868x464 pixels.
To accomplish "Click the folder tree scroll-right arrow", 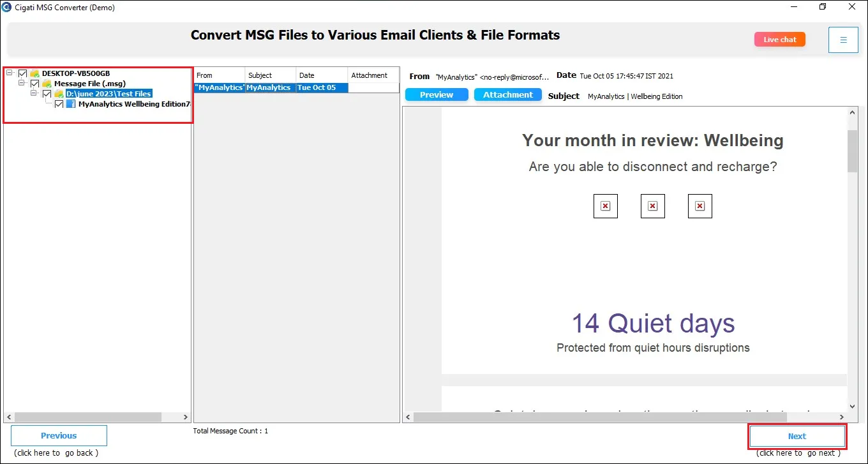I will [x=186, y=417].
